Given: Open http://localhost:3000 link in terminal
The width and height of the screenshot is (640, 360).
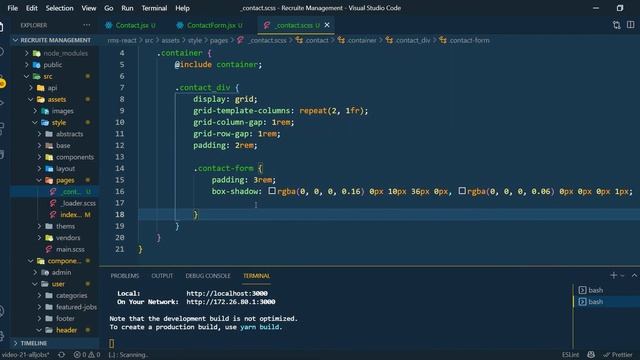Looking at the screenshot, I should pos(227,293).
